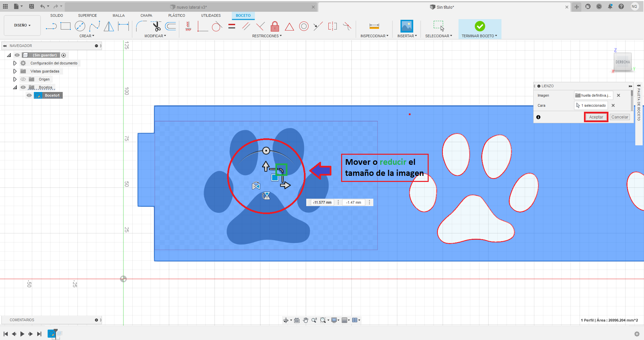This screenshot has height=340, width=644.
Task: Expand Configuración del documento node
Action: click(x=15, y=63)
